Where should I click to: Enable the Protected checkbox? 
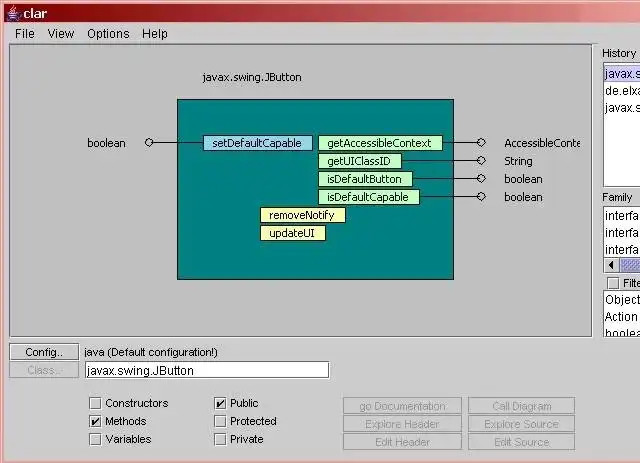[x=220, y=421]
